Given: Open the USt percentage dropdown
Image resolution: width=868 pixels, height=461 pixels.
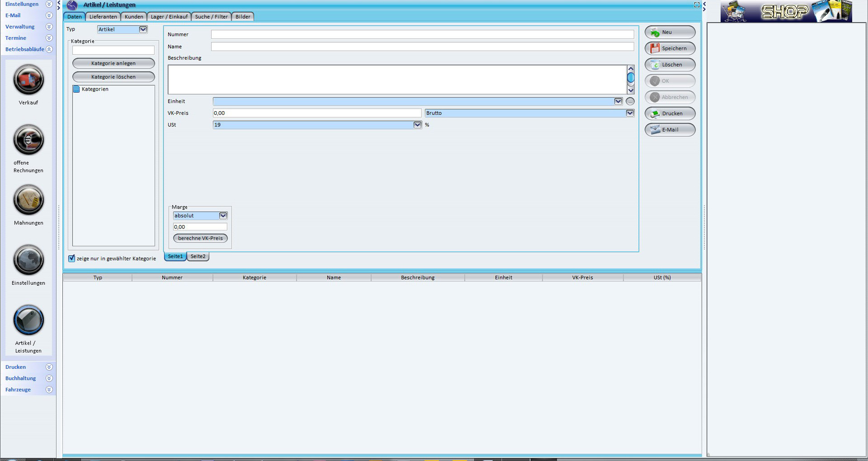Looking at the screenshot, I should (x=417, y=125).
